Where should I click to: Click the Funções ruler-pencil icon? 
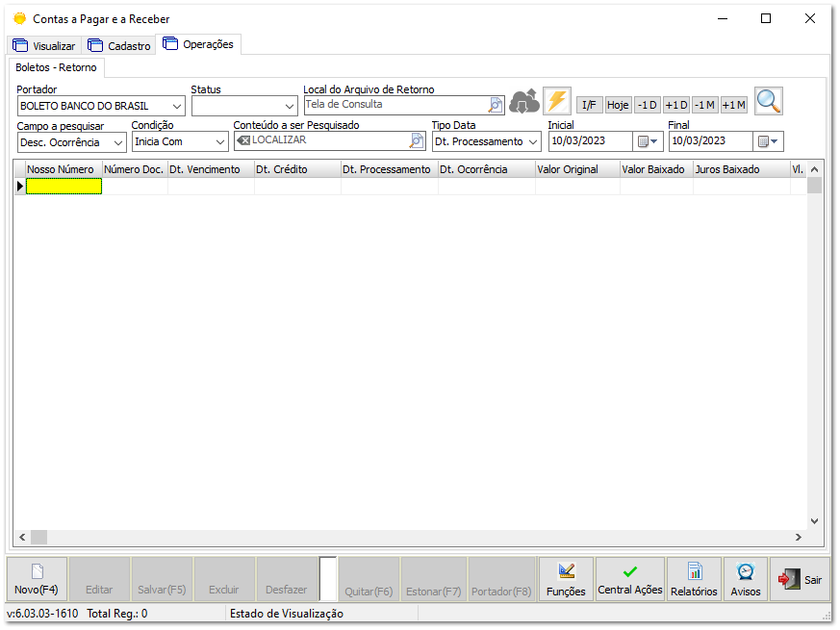(x=566, y=578)
